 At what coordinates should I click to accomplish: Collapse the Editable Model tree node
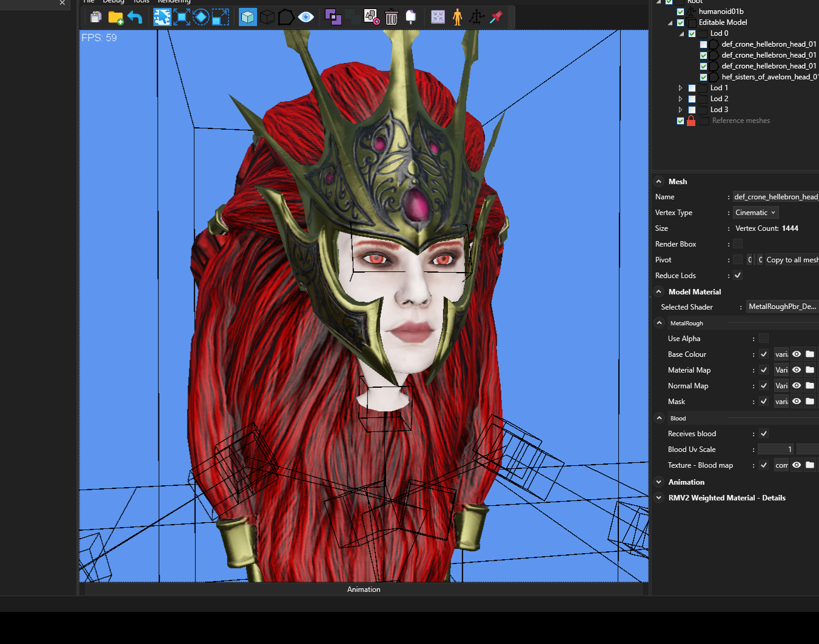(x=670, y=23)
